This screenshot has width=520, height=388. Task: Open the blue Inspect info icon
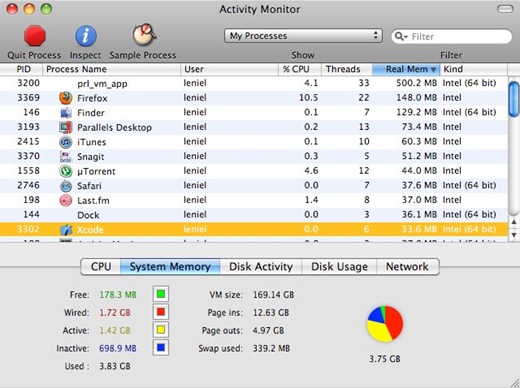pyautogui.click(x=86, y=36)
